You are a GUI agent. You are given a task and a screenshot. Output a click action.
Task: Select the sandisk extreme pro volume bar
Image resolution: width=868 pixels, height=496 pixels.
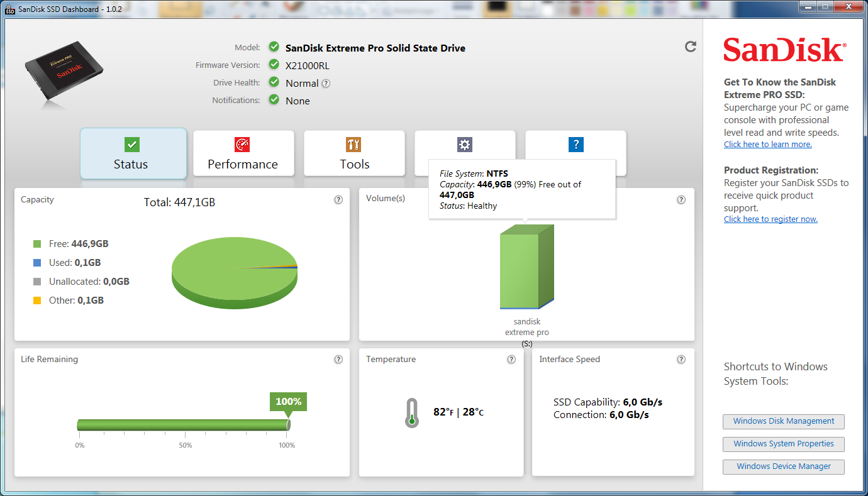click(x=527, y=270)
